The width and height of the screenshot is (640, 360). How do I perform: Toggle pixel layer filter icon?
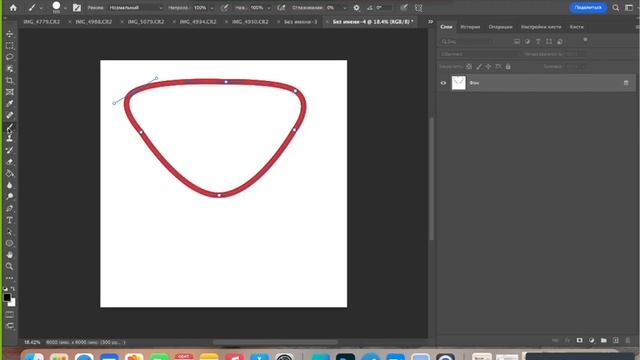coord(517,41)
